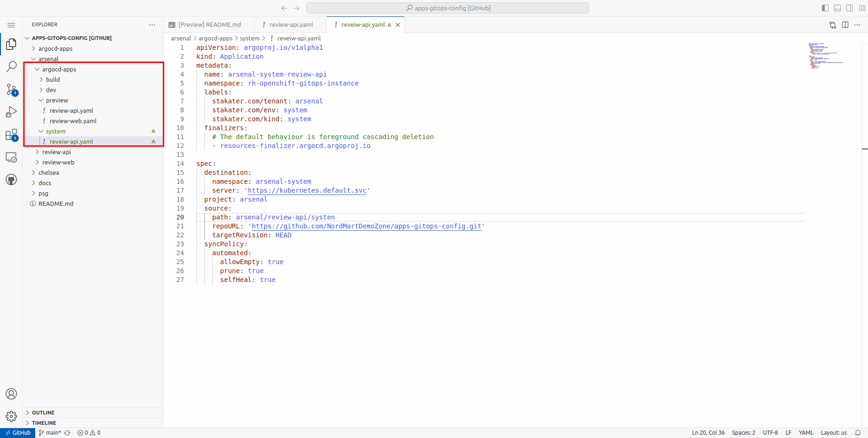
Task: Toggle the bottom panel layout button
Action: pyautogui.click(x=837, y=8)
